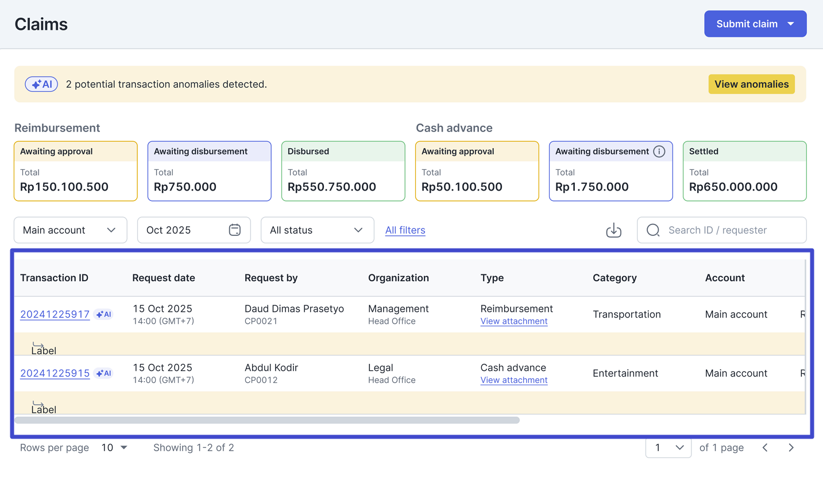Click the table's horizontal scrollbar
This screenshot has width=823, height=504.
267,420
